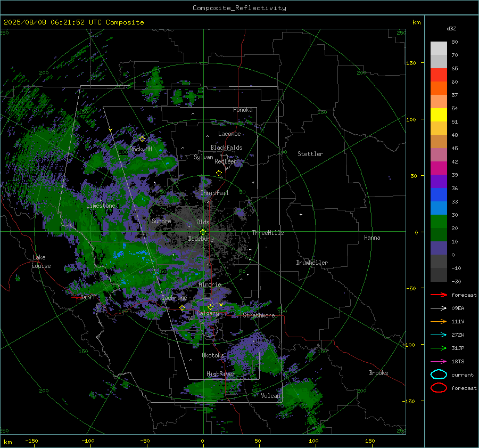The width and height of the screenshot is (479, 448).
Task: Click the RedDeer city label
Action: tap(226, 161)
